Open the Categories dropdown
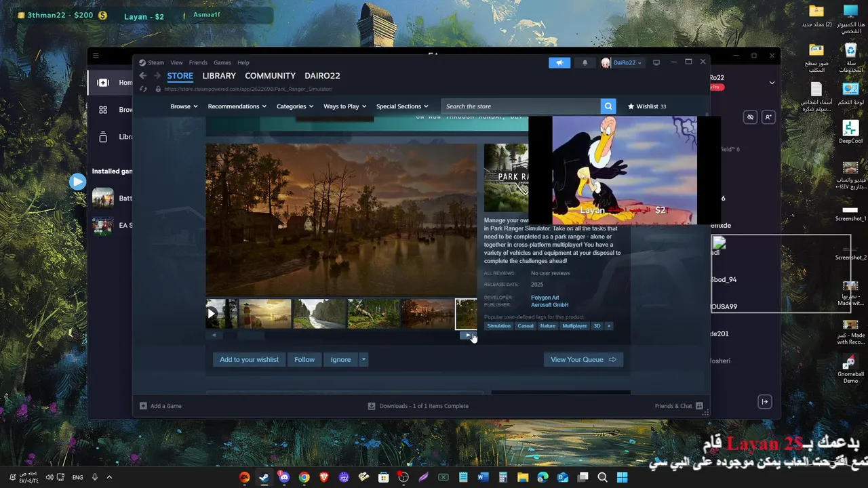 (295, 106)
